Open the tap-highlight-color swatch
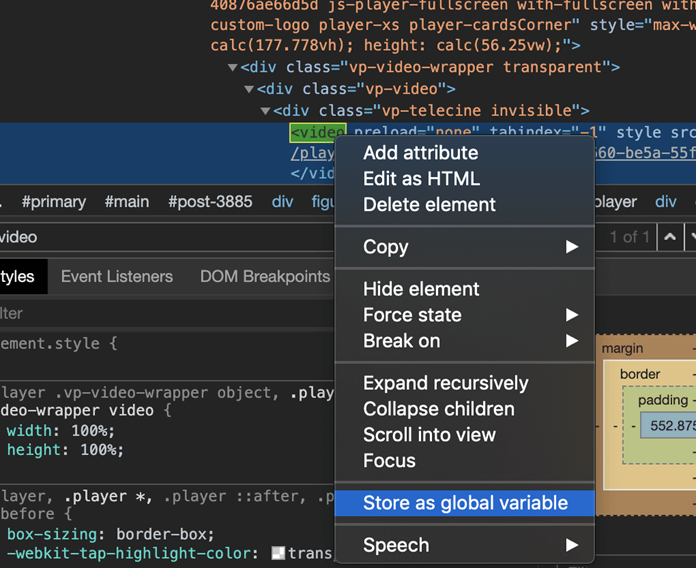 (x=279, y=554)
